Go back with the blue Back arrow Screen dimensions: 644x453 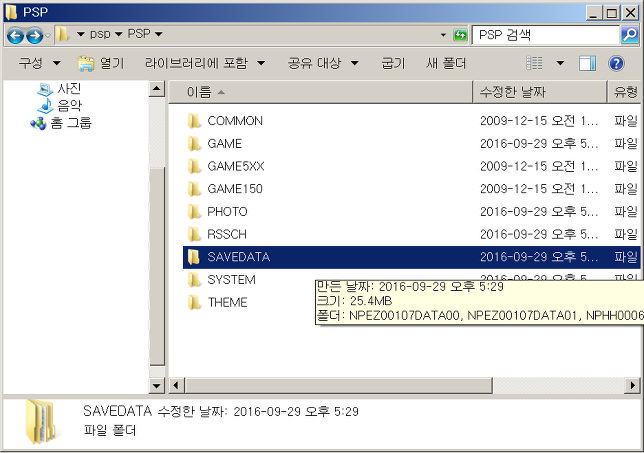pos(15,36)
